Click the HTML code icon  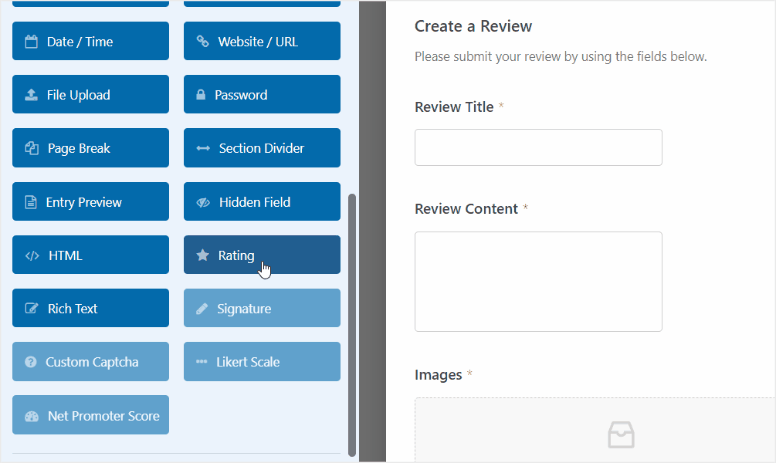pyautogui.click(x=32, y=256)
